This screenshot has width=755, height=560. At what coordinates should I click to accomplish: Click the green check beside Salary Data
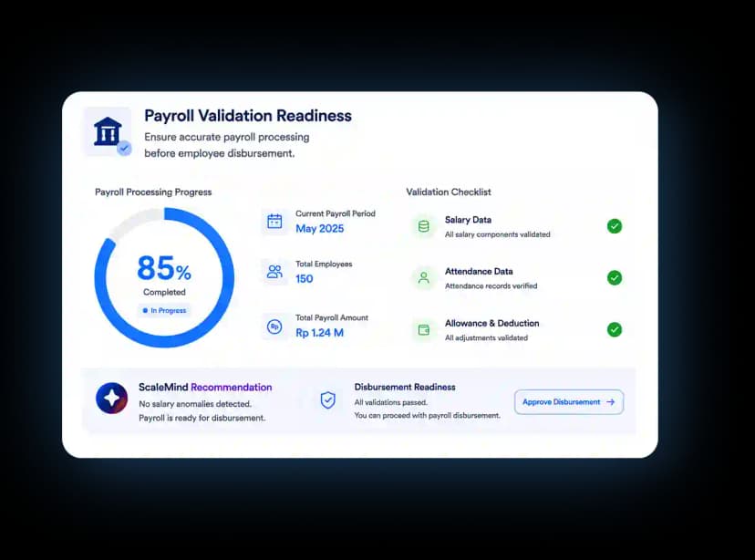pos(615,226)
